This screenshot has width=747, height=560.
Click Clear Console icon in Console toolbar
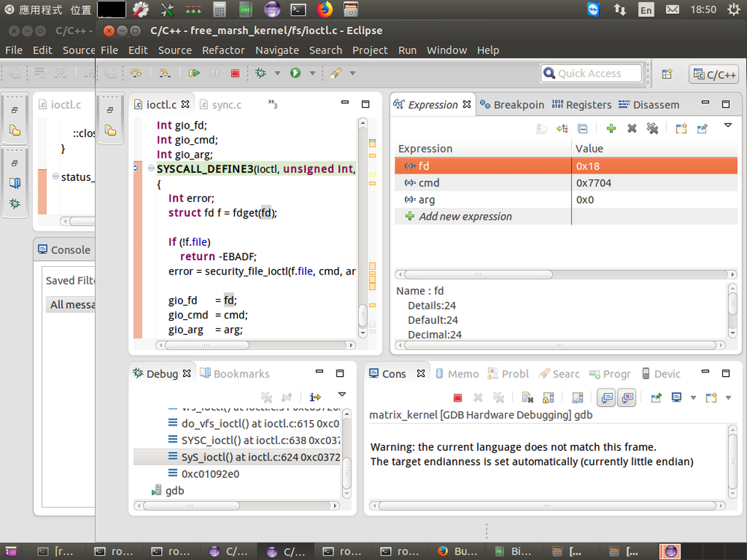pos(527,398)
